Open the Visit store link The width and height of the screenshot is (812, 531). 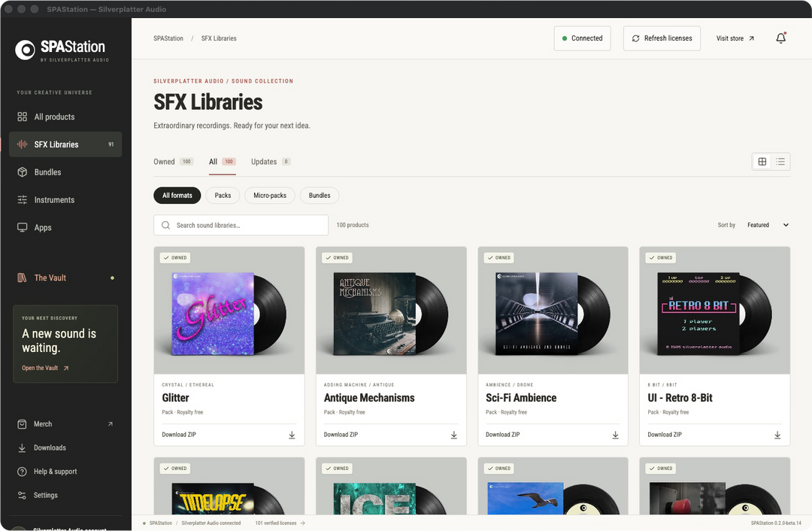pyautogui.click(x=735, y=38)
